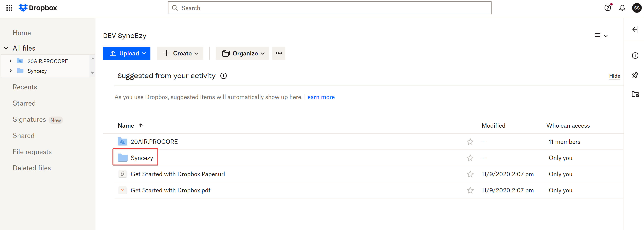Open Get Started with Dropbox.pdf
The width and height of the screenshot is (644, 230).
(x=170, y=190)
